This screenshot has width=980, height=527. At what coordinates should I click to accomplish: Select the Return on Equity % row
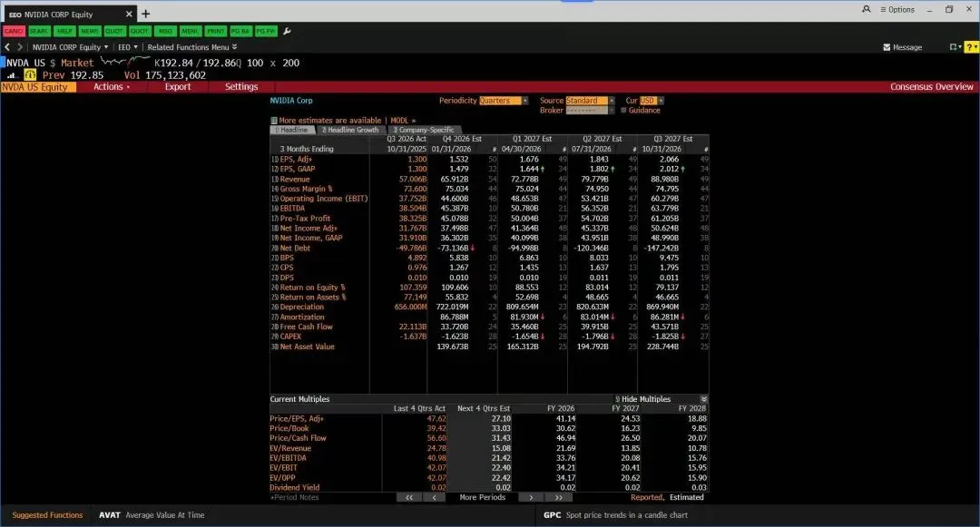[x=489, y=288]
